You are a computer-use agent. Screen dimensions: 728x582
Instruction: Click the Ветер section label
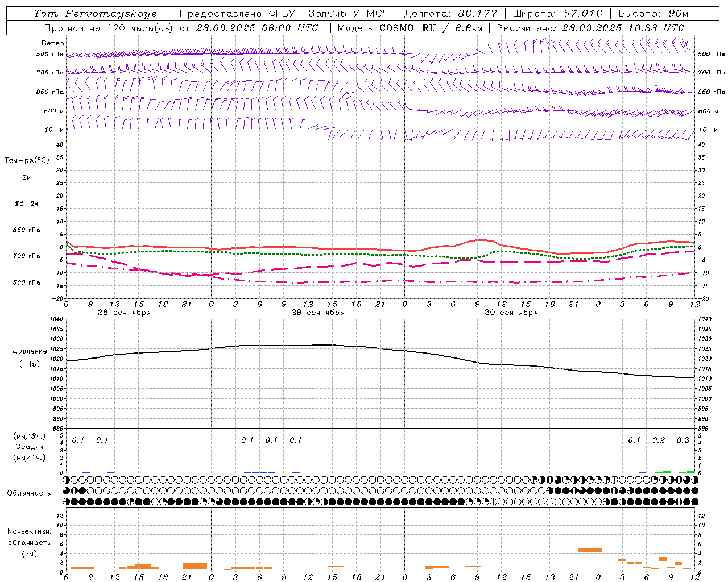(x=52, y=43)
